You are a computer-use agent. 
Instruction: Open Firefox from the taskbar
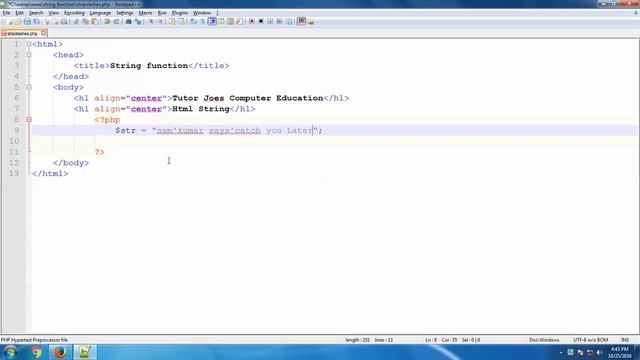point(60,352)
